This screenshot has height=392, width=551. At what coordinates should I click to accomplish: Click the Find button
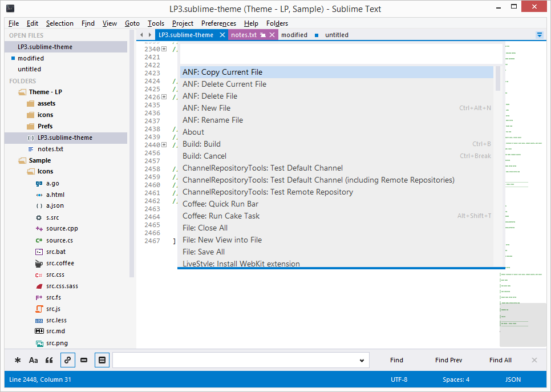click(396, 360)
